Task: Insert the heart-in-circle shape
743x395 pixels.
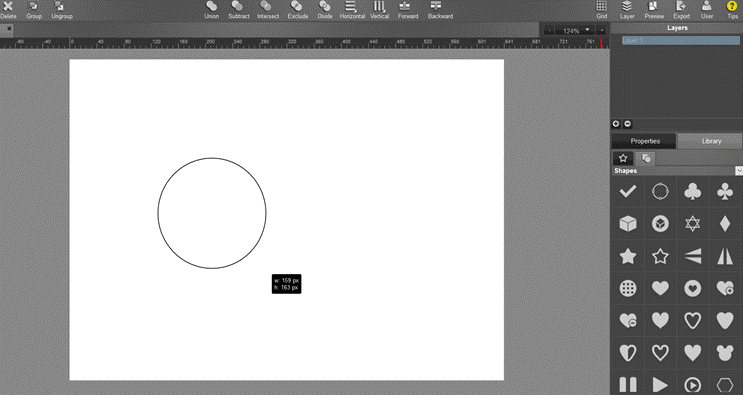Action: 692,288
